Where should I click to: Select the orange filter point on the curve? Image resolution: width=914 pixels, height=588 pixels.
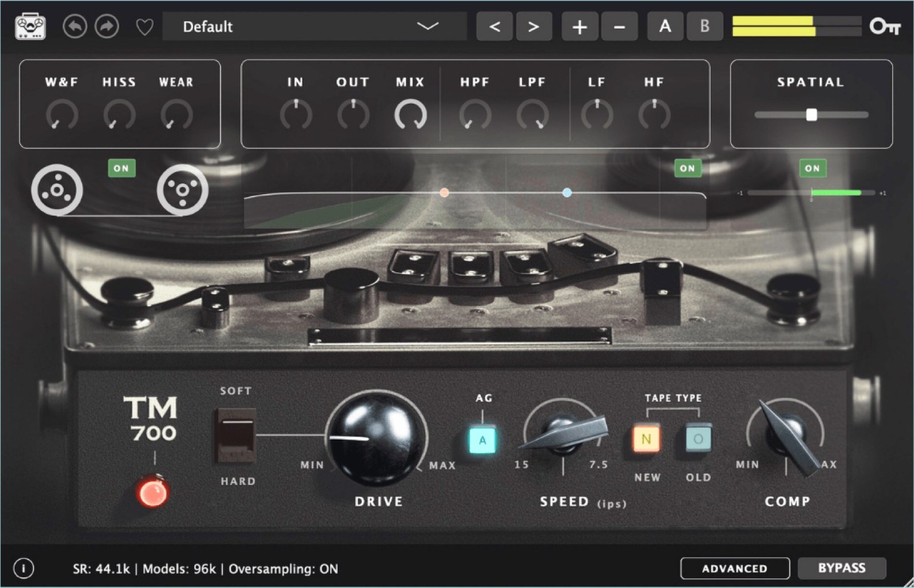444,192
